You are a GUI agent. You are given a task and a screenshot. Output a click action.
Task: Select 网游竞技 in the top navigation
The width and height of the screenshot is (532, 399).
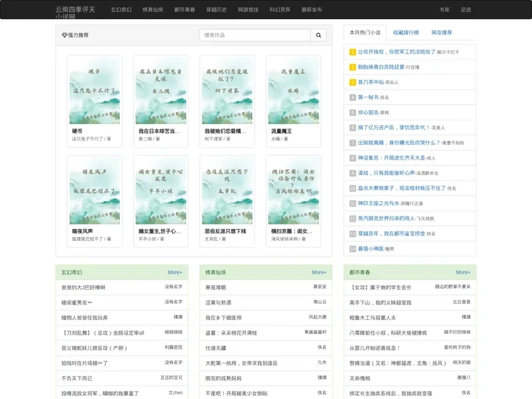click(248, 10)
